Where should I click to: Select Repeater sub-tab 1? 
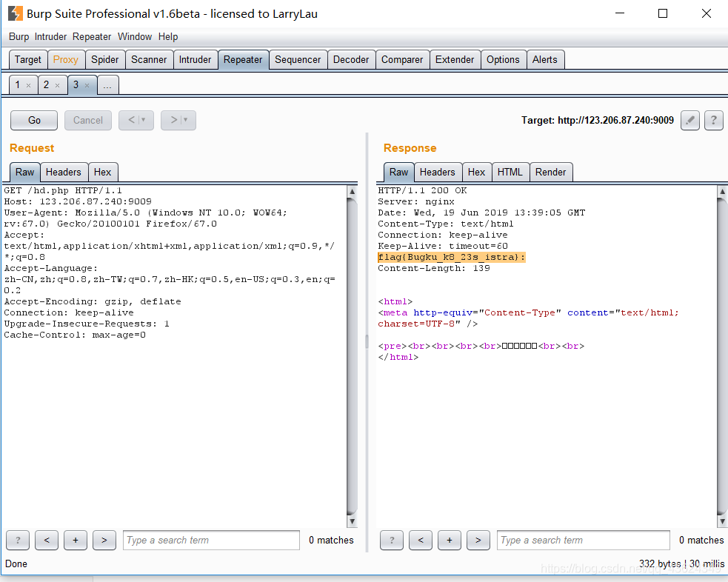pyautogui.click(x=18, y=85)
